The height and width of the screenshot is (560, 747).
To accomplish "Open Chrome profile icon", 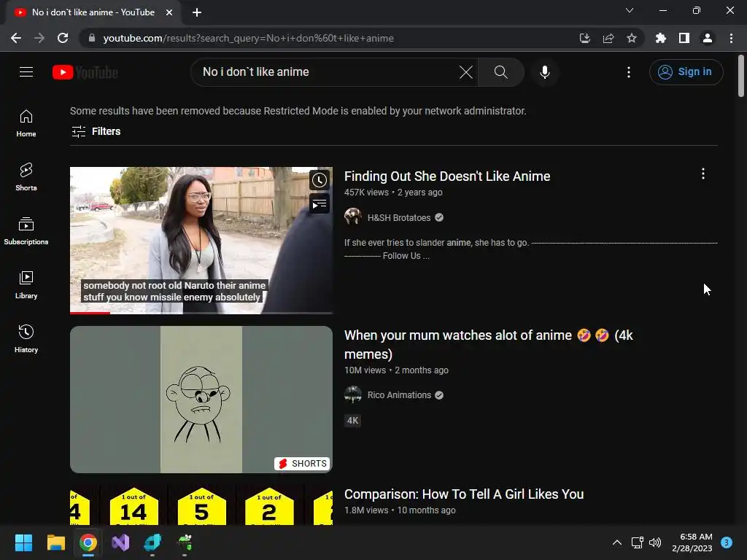I will coord(708,38).
